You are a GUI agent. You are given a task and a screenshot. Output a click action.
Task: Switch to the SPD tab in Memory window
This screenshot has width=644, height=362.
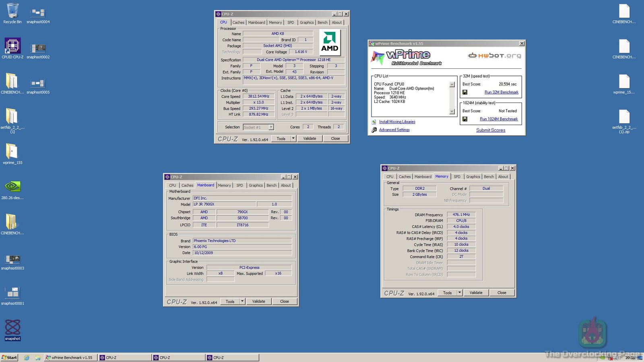coord(457,177)
